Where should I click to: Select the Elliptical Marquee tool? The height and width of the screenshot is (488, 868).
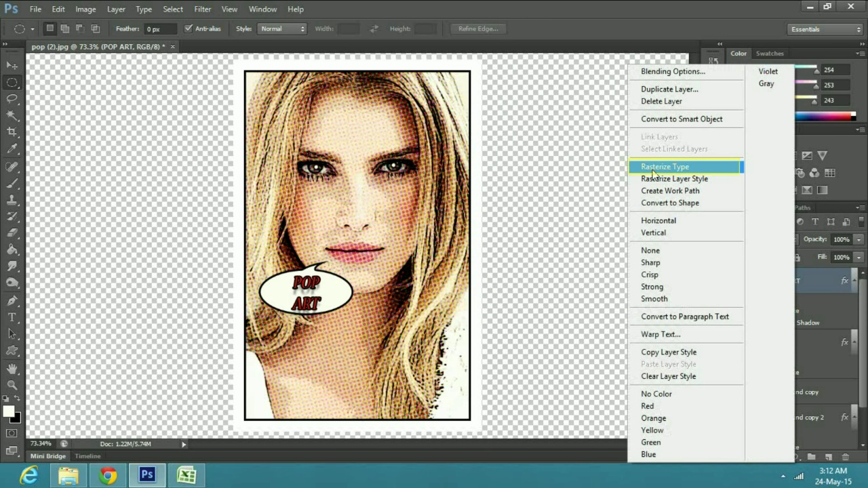pos(12,83)
